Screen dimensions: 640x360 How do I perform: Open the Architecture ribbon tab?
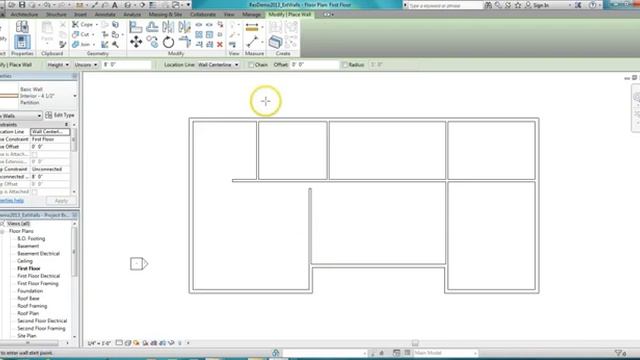(24, 14)
